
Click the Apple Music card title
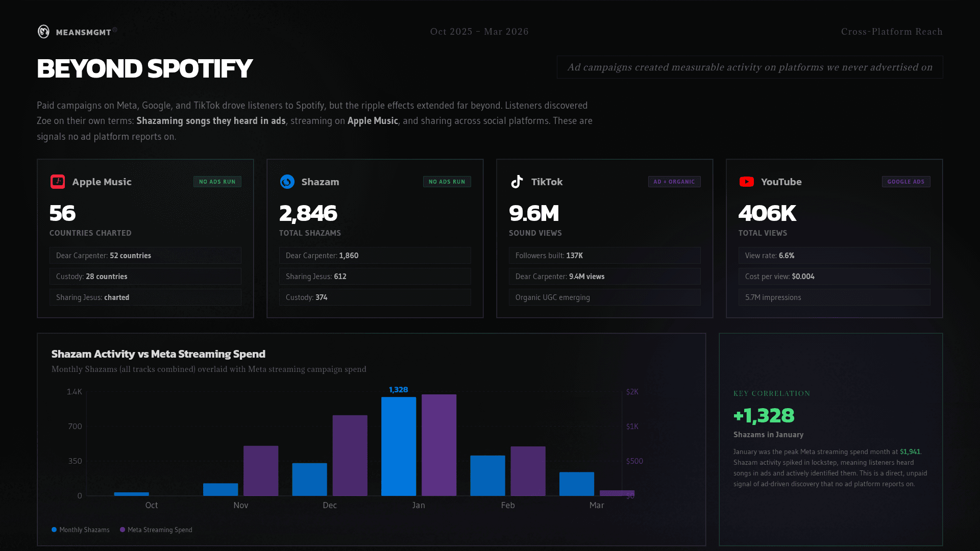tap(102, 182)
